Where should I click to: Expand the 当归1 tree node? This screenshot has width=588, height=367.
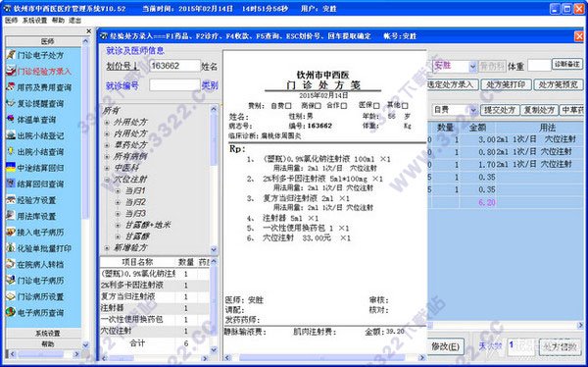tap(118, 190)
